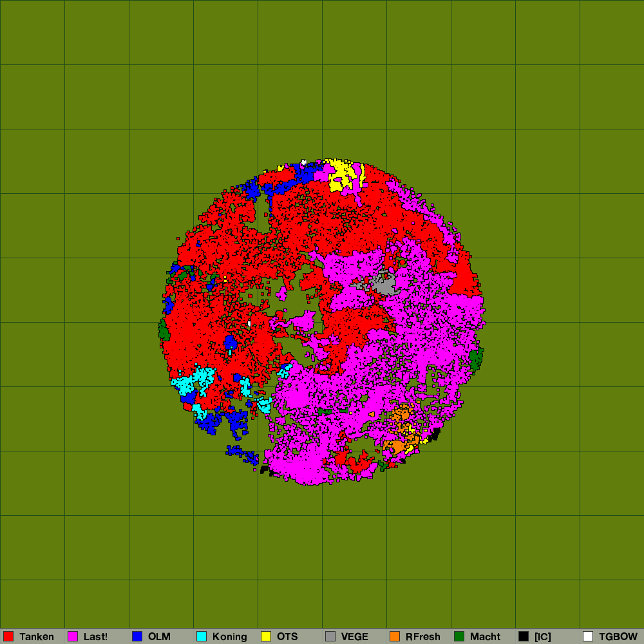Click the black [IC] legend swatch
The image size is (644, 644).
tap(524, 636)
